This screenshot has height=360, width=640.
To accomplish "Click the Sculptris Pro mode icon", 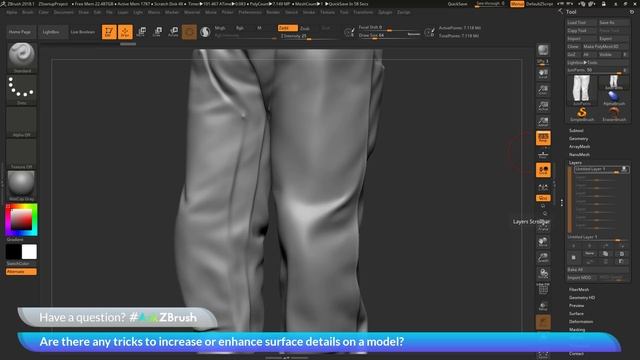I will coord(205,32).
